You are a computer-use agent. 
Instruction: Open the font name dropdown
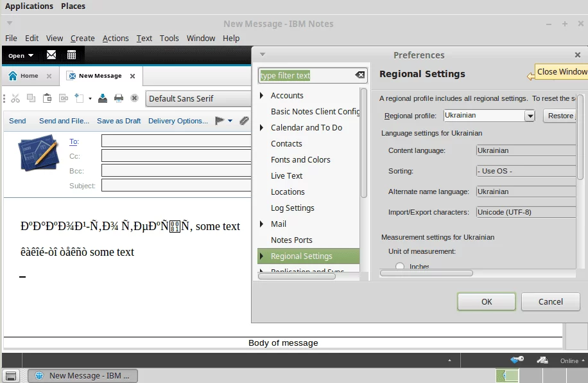tap(199, 98)
